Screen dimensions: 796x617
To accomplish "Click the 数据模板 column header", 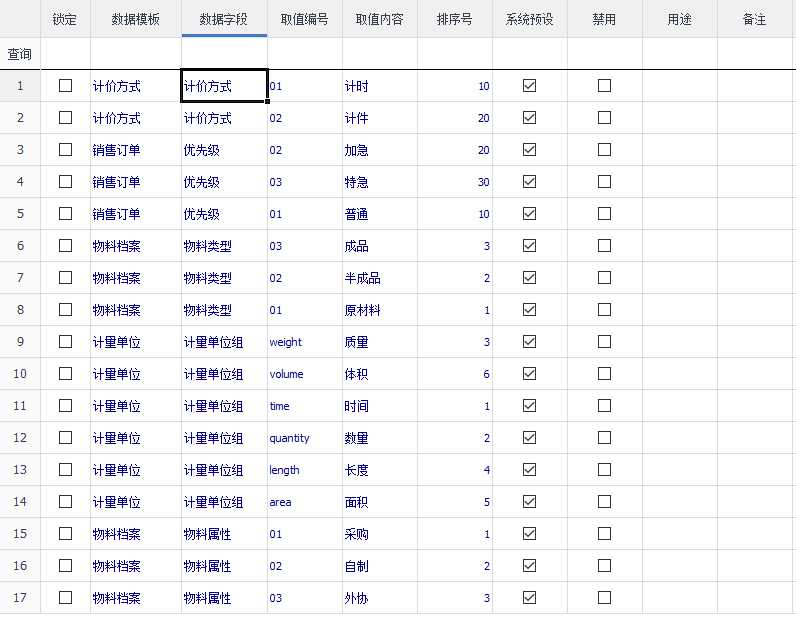I will point(136,19).
